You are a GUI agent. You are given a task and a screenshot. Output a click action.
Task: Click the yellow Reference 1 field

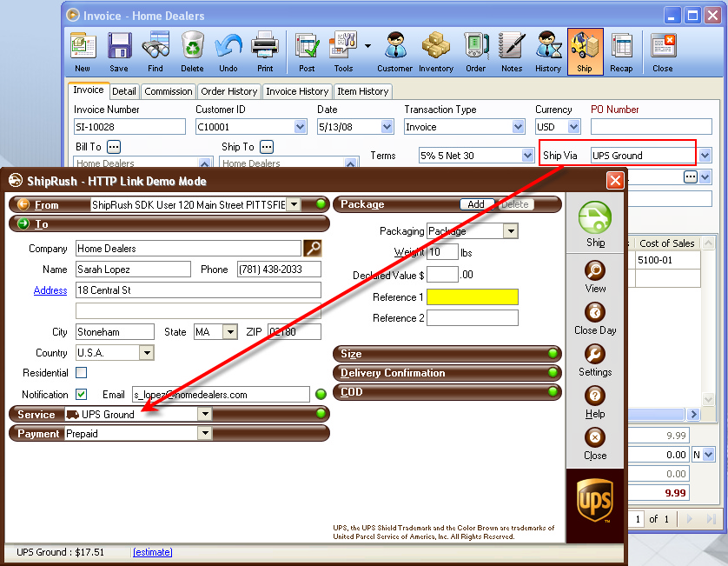point(473,297)
